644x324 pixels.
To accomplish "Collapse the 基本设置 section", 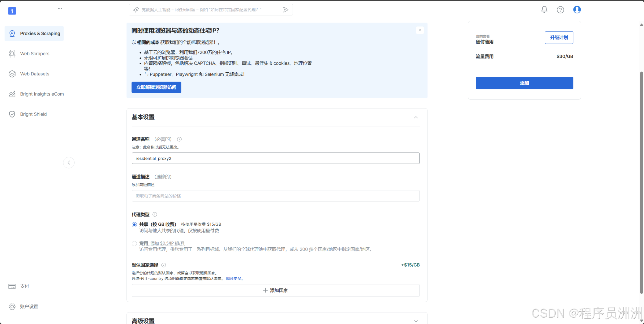I will coord(416,117).
